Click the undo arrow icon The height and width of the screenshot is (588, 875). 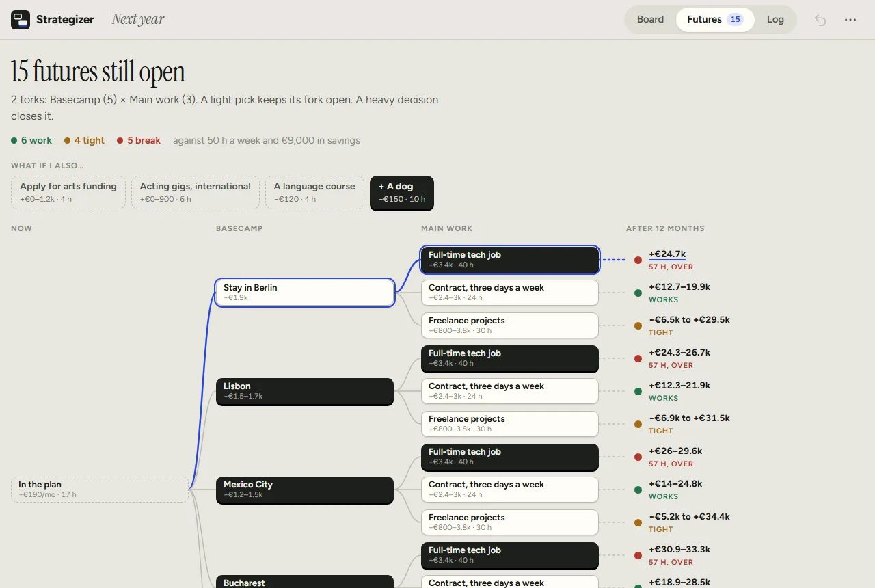[820, 20]
